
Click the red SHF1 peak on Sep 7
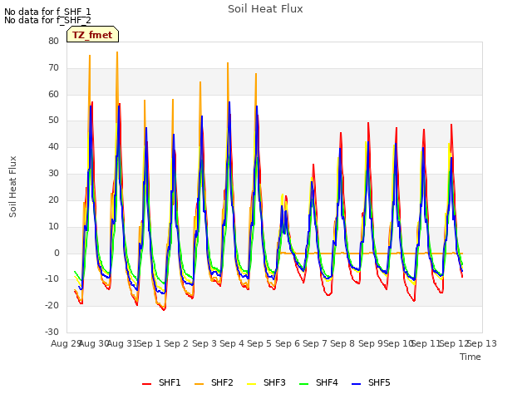[313, 165]
